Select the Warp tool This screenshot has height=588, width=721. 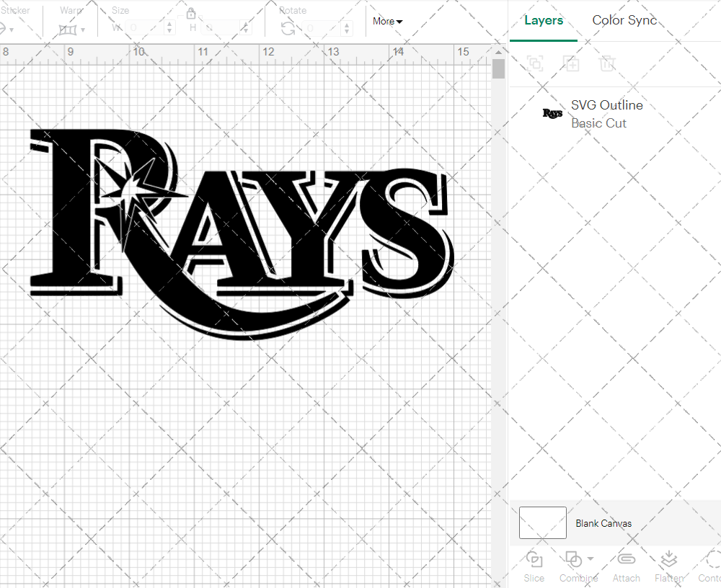coord(68,30)
